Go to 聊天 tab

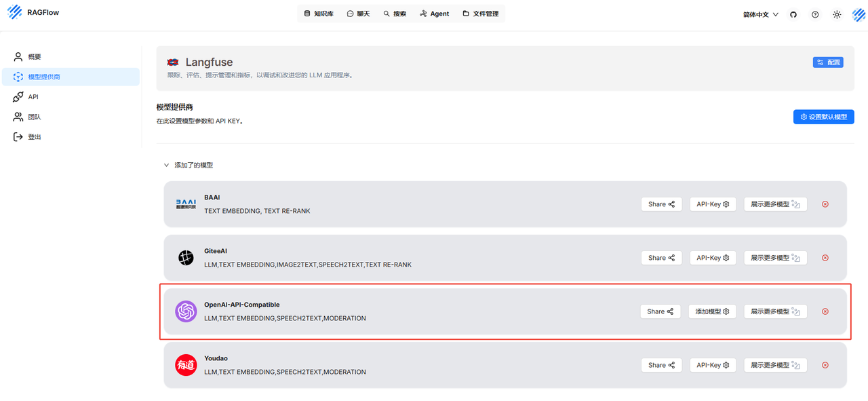tap(359, 14)
